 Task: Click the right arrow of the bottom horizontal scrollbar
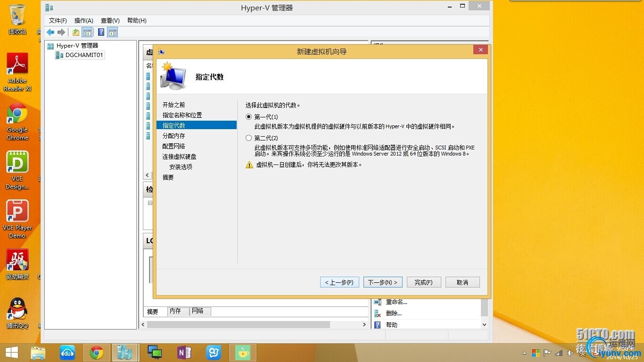click(x=364, y=325)
